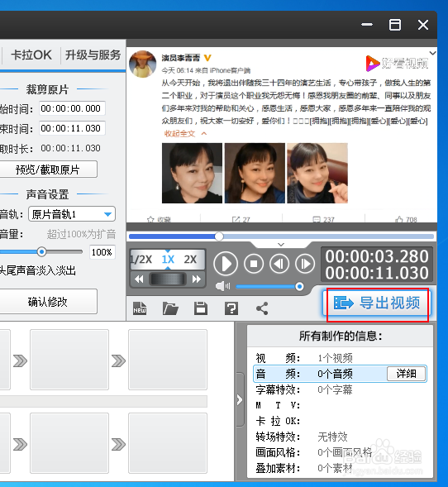The width and height of the screenshot is (448, 487).
Task: Click the original clip volume slider handle
Action: [x=41, y=251]
